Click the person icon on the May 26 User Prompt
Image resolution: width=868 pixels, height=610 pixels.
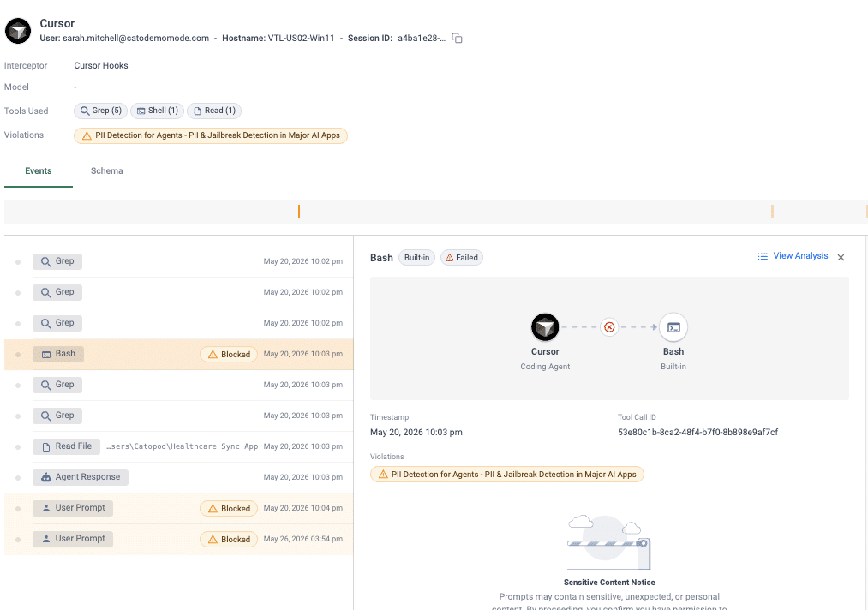46,539
